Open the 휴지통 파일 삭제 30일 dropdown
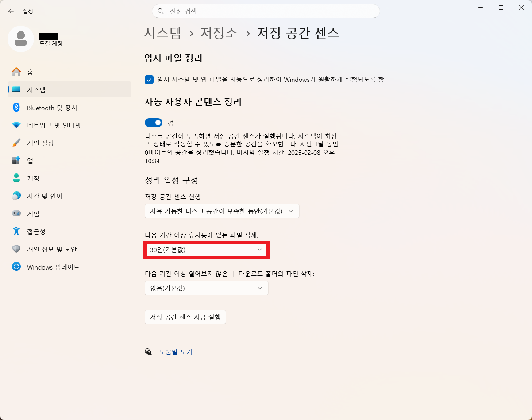 207,250
